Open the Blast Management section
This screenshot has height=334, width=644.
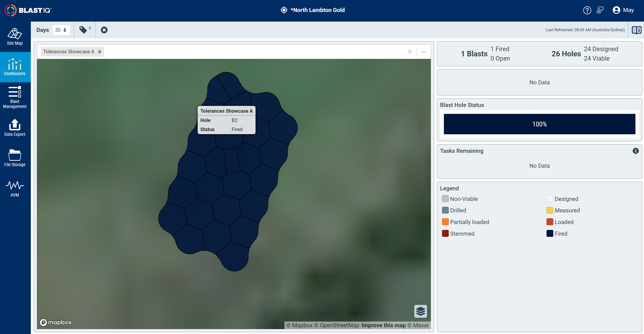point(15,97)
